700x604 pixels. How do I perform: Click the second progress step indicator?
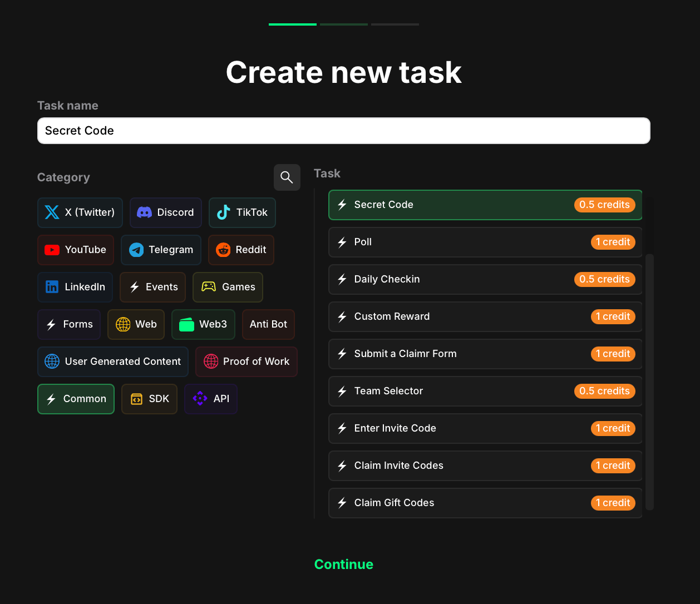point(344,24)
